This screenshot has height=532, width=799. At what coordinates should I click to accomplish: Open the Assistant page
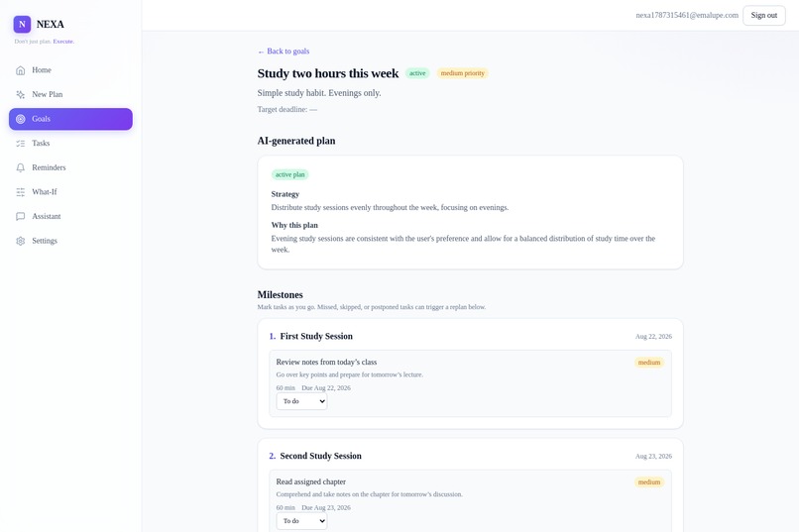coord(70,217)
